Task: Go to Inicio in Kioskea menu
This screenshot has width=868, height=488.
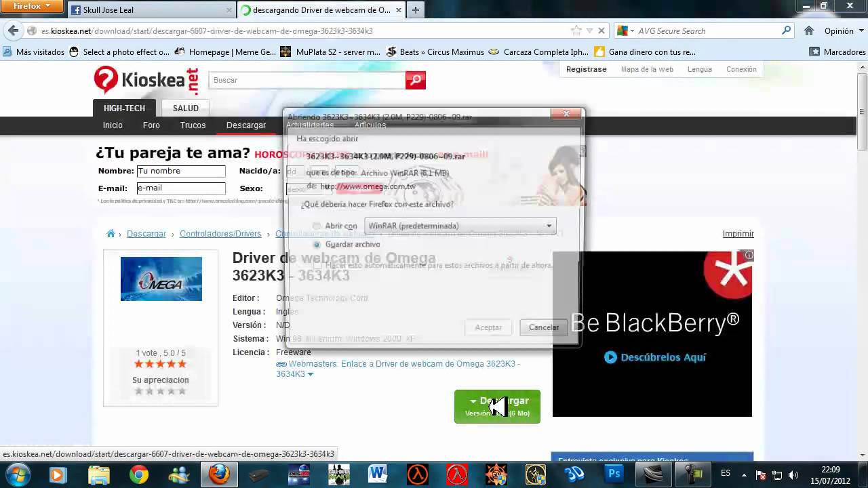Action: [113, 125]
